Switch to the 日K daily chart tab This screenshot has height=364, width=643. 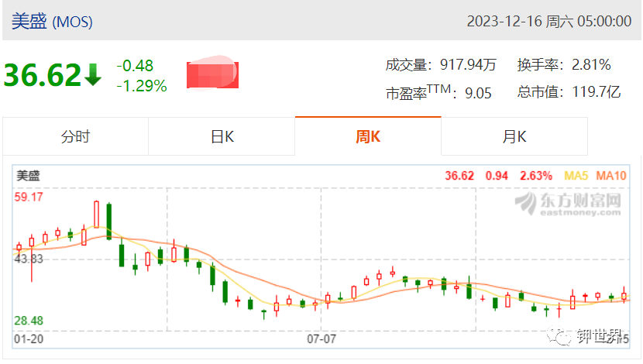[x=222, y=136]
